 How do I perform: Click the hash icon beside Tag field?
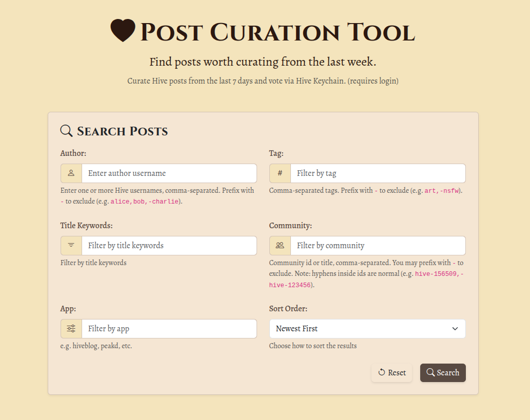point(280,173)
